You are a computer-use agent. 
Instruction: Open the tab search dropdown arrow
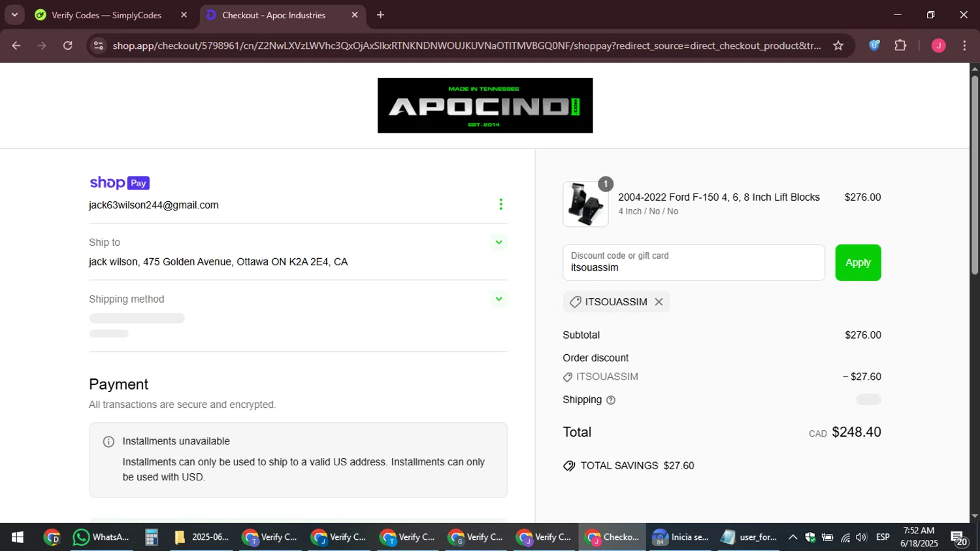tap(14, 15)
